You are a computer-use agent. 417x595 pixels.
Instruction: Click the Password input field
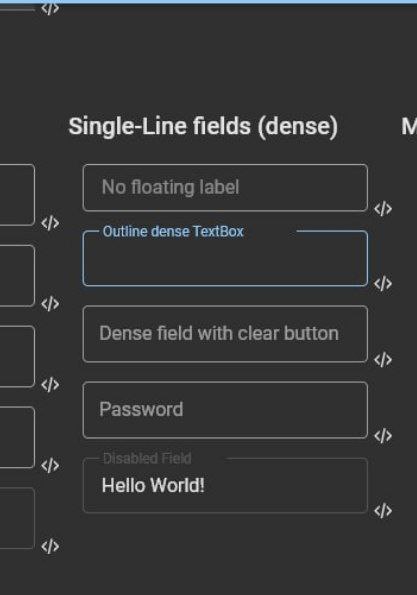pos(225,410)
